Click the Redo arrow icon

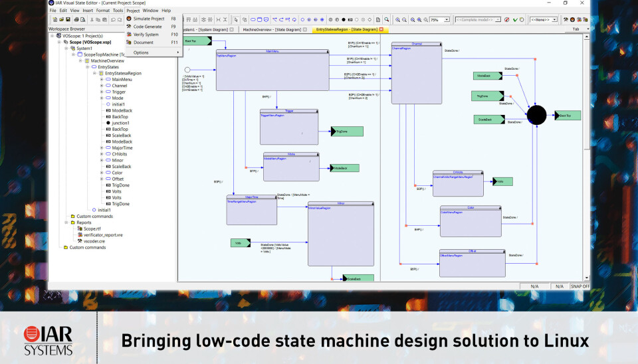120,19
